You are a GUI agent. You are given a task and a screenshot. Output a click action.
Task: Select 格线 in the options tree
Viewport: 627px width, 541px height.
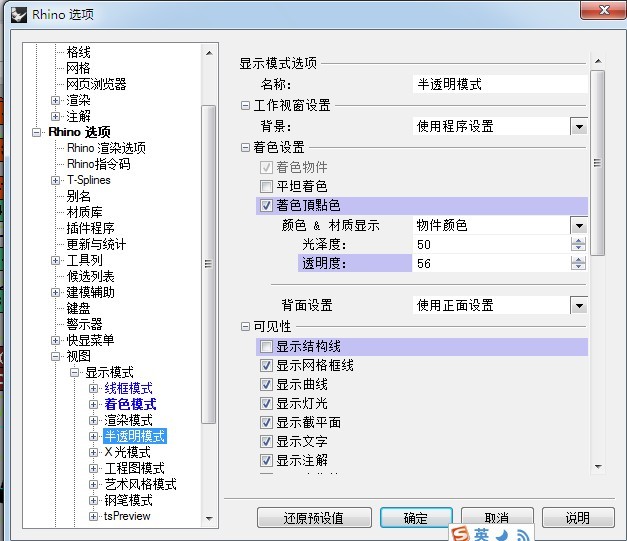point(78,52)
